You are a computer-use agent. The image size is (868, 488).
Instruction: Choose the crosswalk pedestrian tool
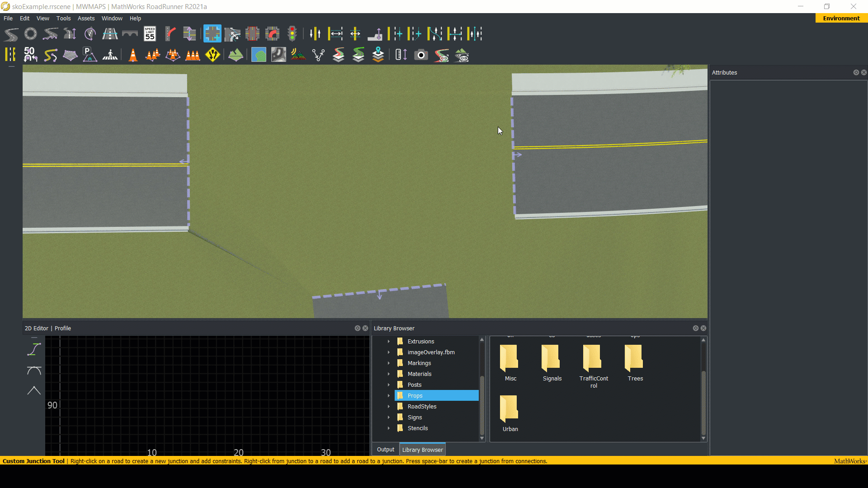[x=110, y=55]
